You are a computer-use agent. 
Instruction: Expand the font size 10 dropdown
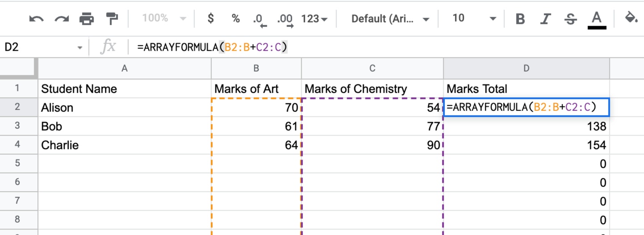point(474,18)
